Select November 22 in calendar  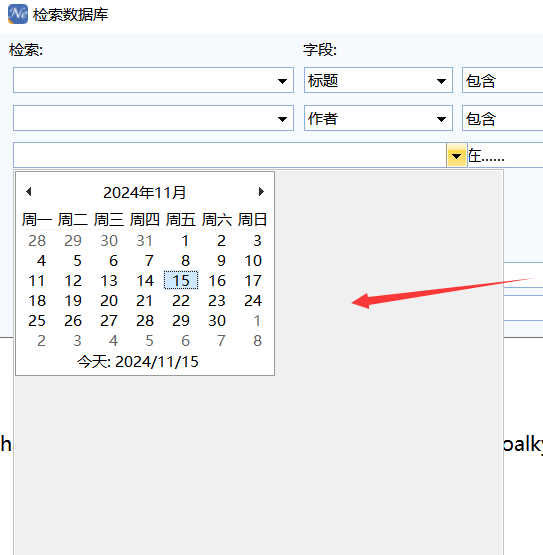pos(181,301)
